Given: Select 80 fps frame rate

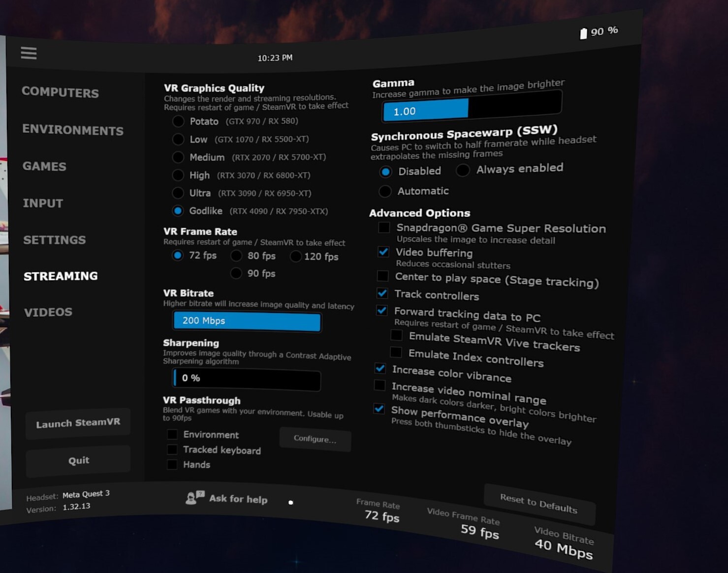Looking at the screenshot, I should (x=236, y=256).
